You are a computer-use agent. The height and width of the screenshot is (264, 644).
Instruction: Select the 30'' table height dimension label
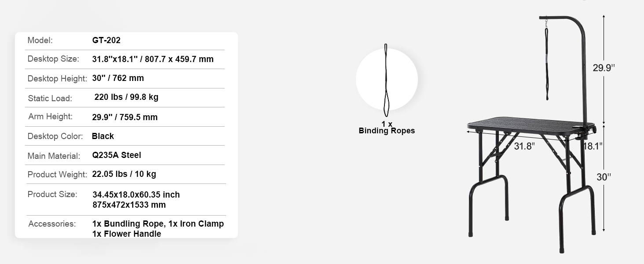click(x=604, y=177)
